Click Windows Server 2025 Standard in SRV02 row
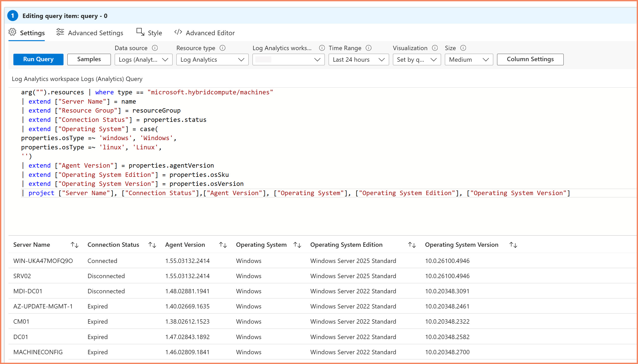The image size is (638, 364). 353,276
